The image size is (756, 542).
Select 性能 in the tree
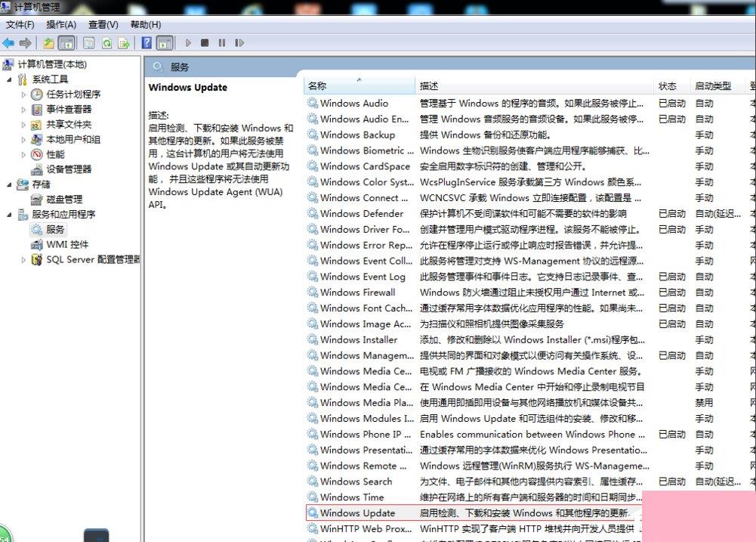coord(55,154)
